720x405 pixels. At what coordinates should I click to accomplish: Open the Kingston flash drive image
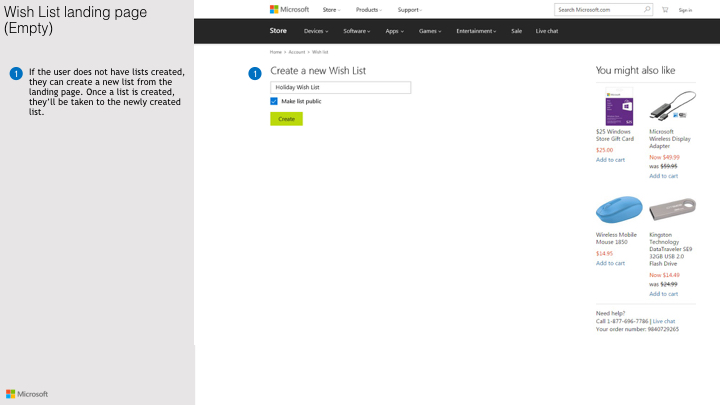673,209
